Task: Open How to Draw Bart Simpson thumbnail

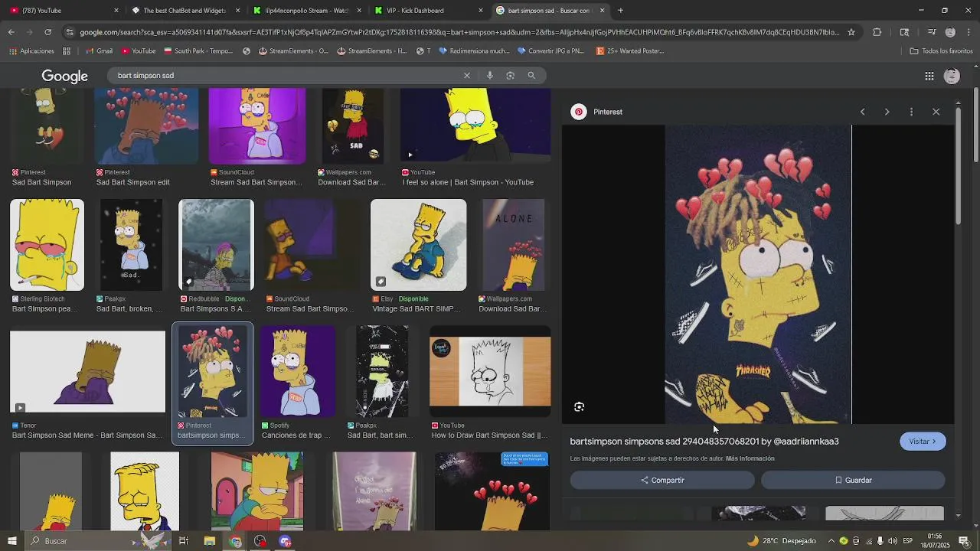Action: click(x=490, y=371)
